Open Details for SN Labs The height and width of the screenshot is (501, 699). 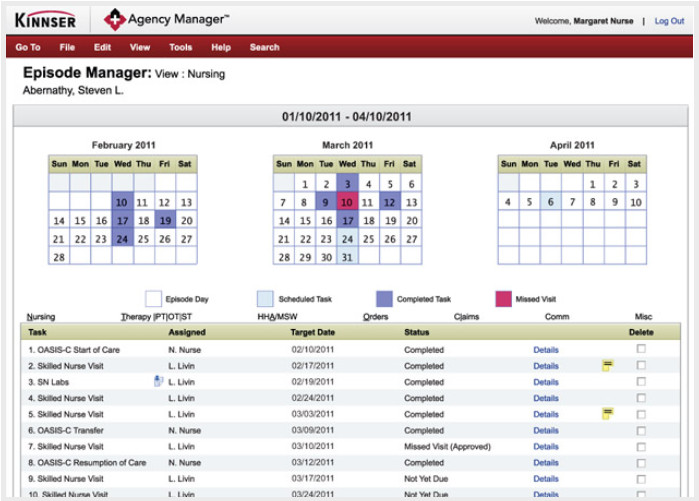[x=546, y=382]
